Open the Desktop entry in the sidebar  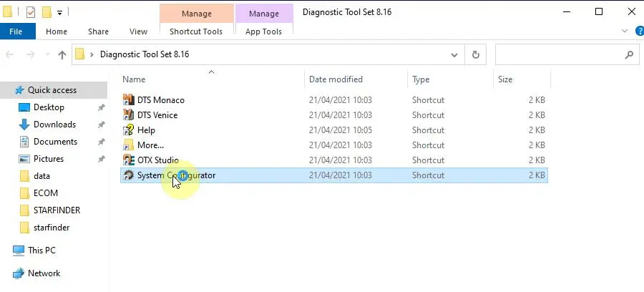(49, 107)
